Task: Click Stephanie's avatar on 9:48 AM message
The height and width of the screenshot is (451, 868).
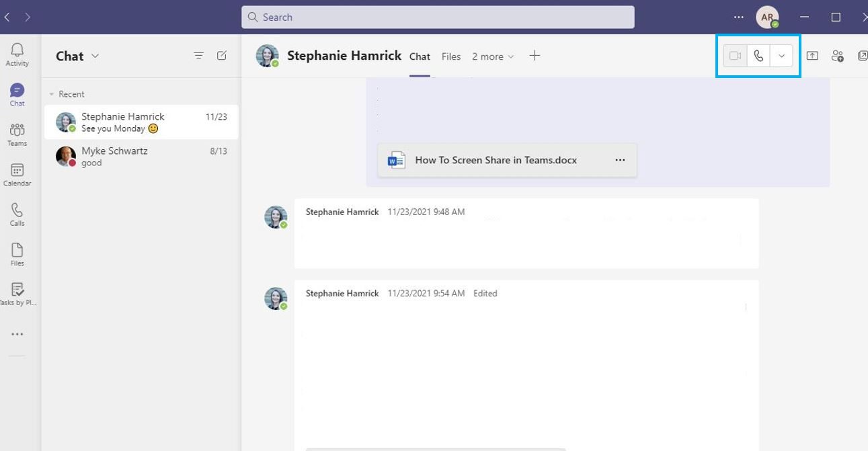Action: pyautogui.click(x=276, y=217)
